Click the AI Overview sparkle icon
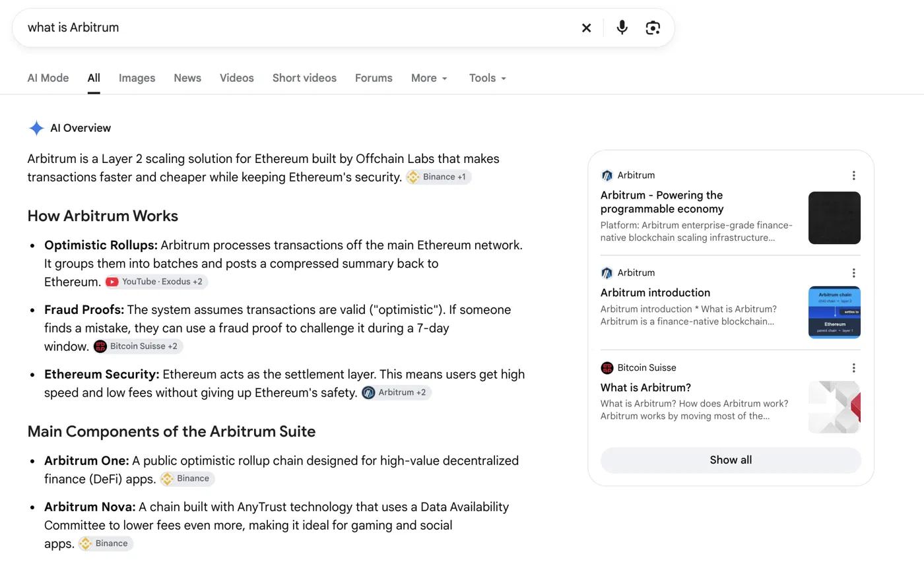 pos(36,128)
